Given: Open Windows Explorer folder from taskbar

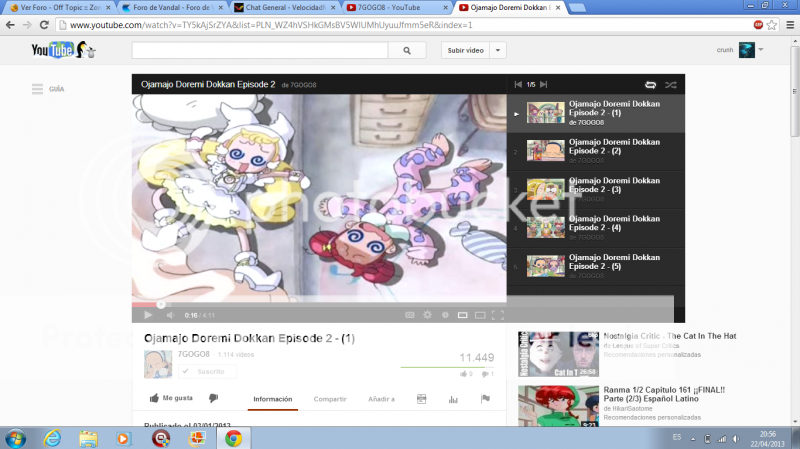Looking at the screenshot, I should click(88, 438).
